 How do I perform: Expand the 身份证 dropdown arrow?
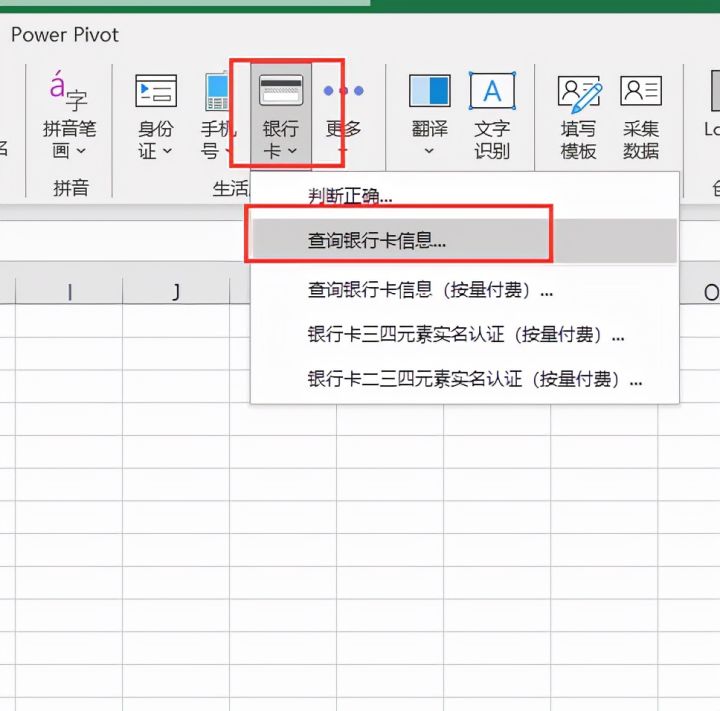167,151
